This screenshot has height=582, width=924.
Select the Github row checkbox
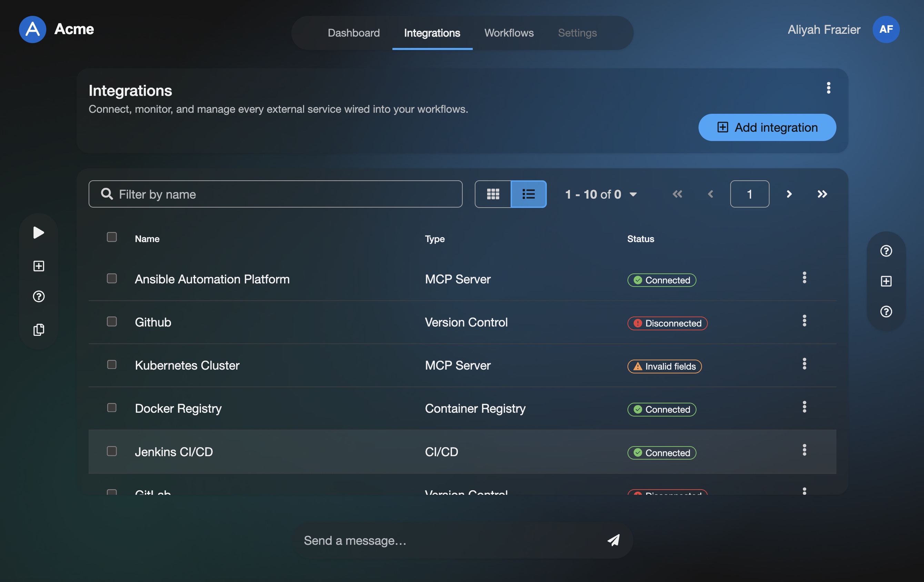112,321
